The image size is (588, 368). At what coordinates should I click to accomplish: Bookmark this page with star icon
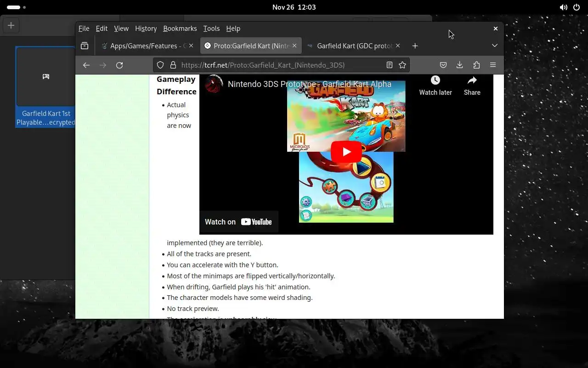tap(402, 65)
